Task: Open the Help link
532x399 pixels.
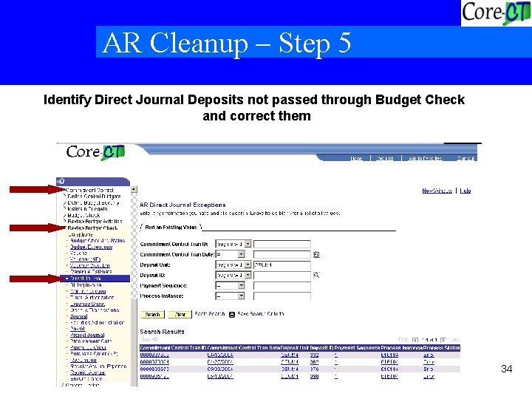Action: [465, 191]
